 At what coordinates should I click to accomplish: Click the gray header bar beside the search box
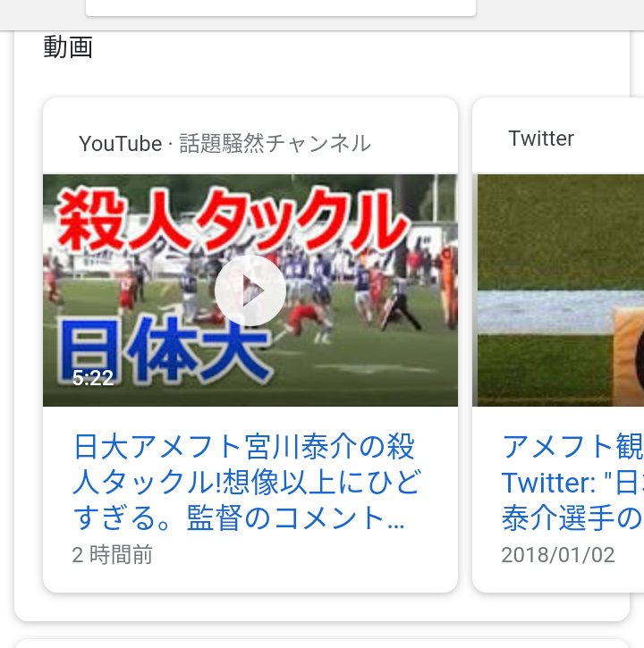click(558, 14)
